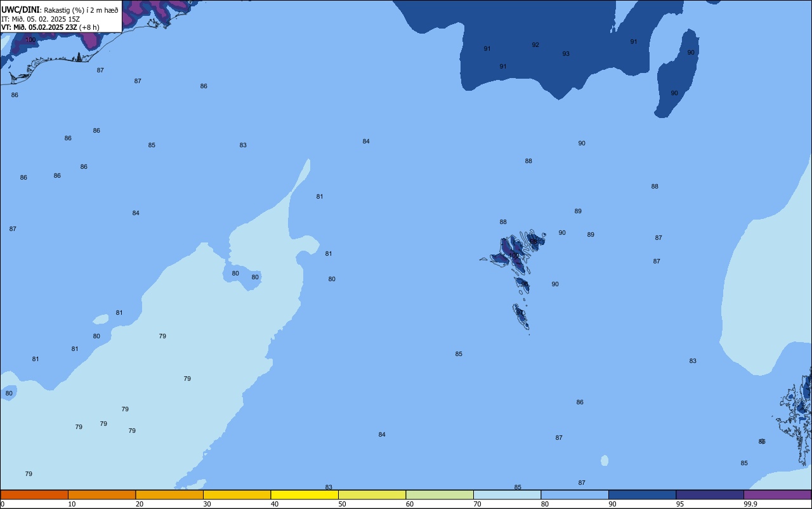Image resolution: width=812 pixels, height=509 pixels.
Task: Click the 92 humidity value on the map
Action: [x=535, y=45]
